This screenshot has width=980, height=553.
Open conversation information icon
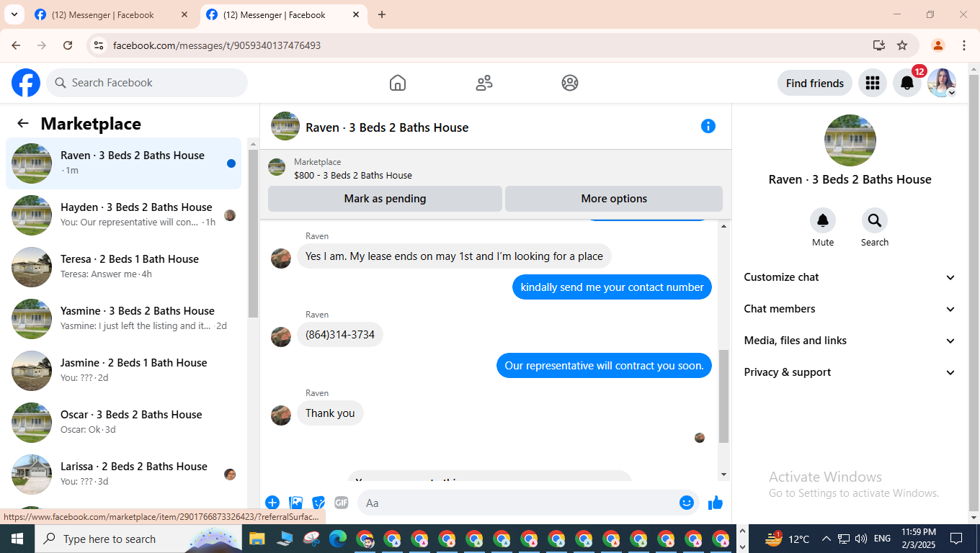(x=708, y=126)
